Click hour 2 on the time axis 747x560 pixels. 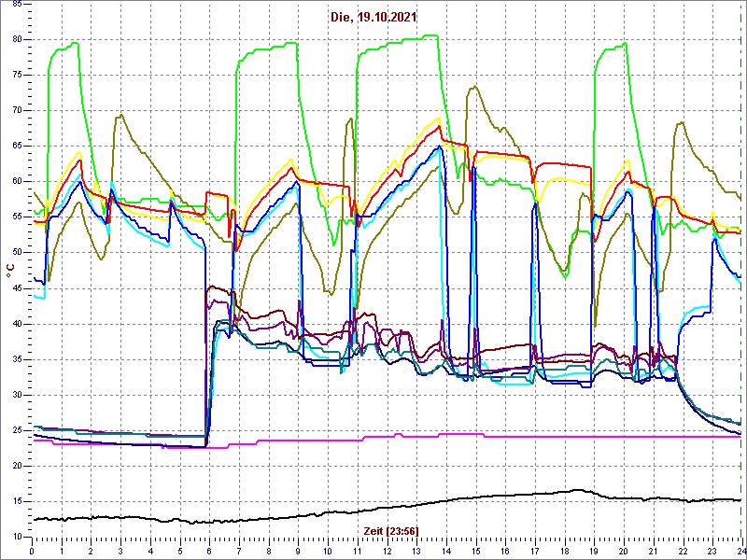click(91, 552)
